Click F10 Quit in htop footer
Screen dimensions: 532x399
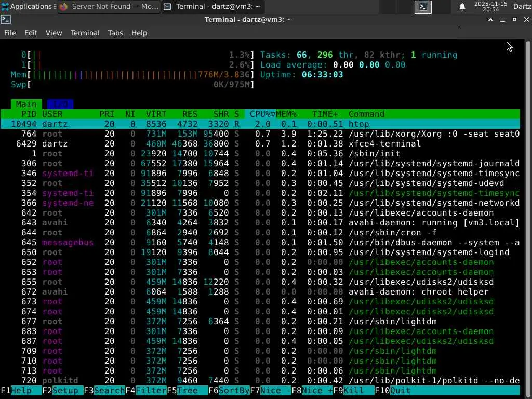[x=394, y=391]
